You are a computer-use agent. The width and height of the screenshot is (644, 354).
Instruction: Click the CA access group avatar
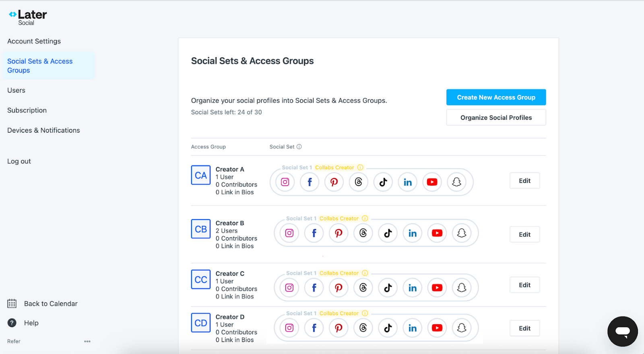[x=201, y=175]
